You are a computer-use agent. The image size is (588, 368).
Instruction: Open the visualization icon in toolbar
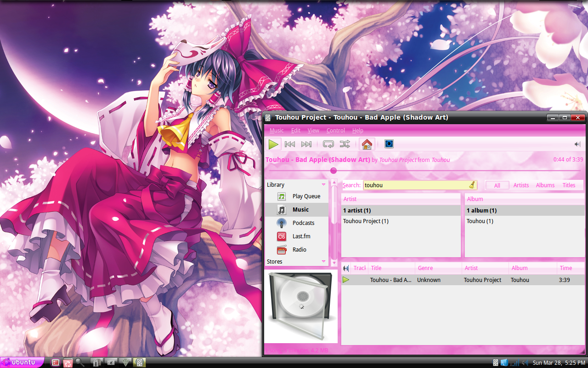389,144
